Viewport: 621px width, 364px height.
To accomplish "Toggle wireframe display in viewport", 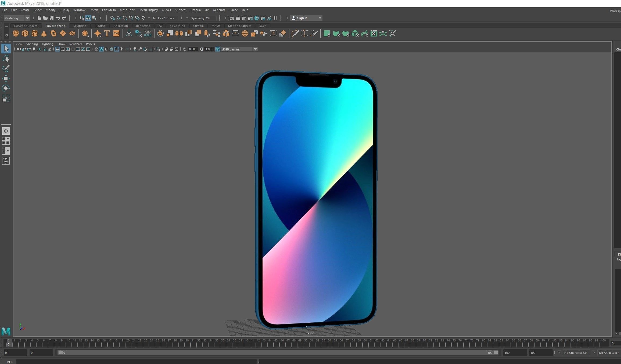I will 96,49.
